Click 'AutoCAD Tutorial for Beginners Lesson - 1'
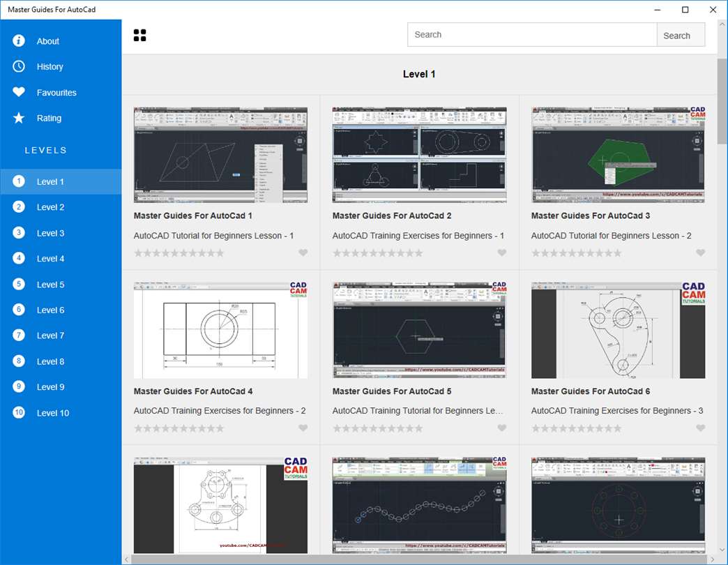This screenshot has height=565, width=728. 213,236
